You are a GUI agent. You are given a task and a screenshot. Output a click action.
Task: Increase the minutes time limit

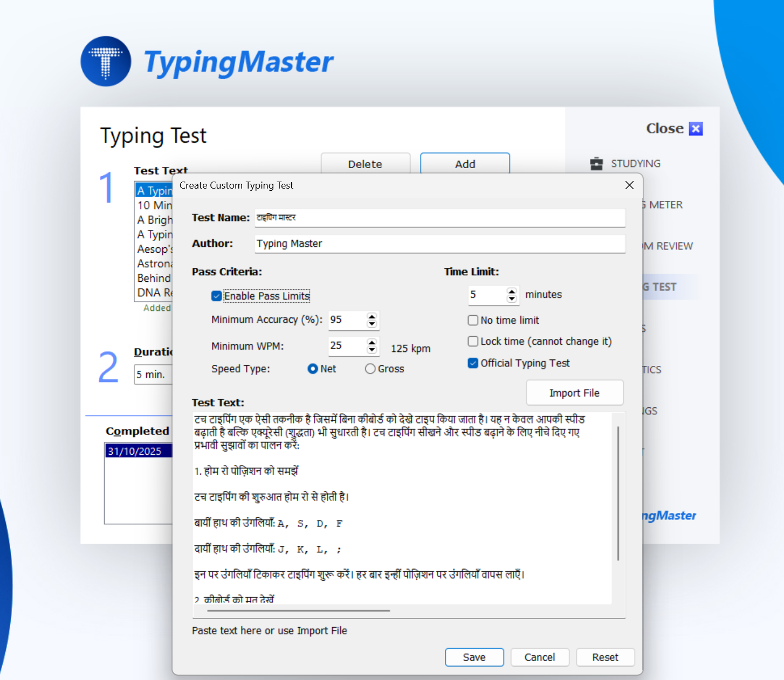512,292
